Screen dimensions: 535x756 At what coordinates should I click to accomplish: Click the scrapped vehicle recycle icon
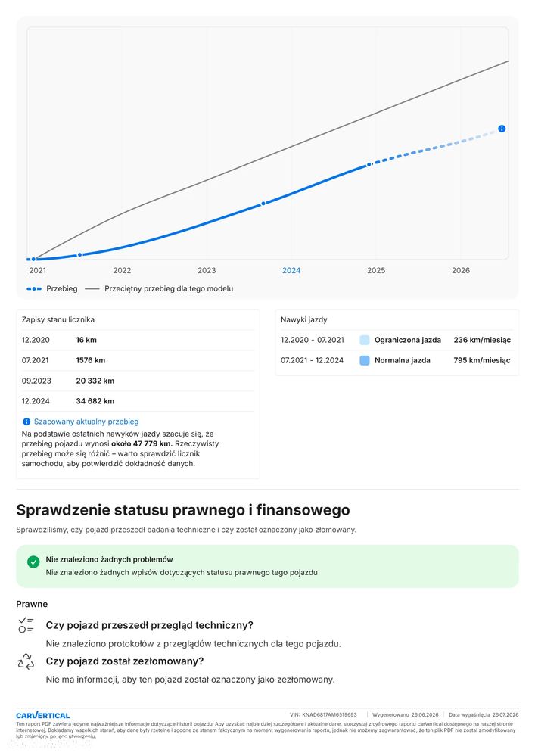pos(26,661)
